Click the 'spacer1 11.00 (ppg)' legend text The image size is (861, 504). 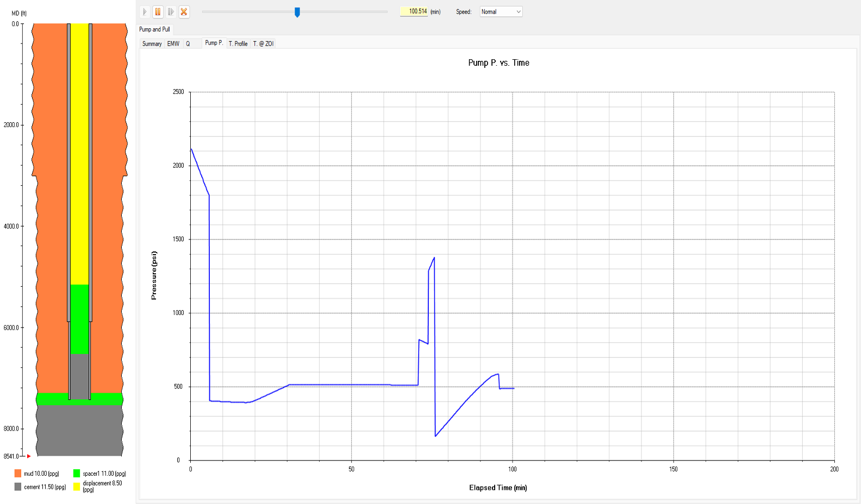(x=104, y=474)
